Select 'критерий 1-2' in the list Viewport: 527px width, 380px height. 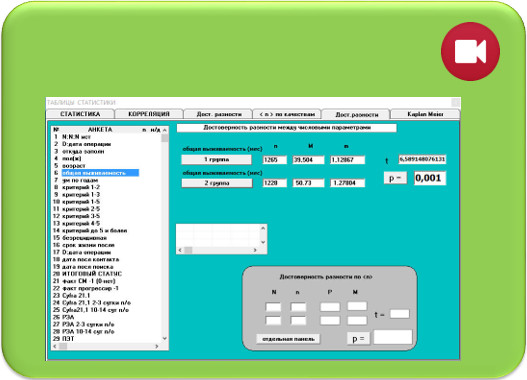(x=81, y=187)
